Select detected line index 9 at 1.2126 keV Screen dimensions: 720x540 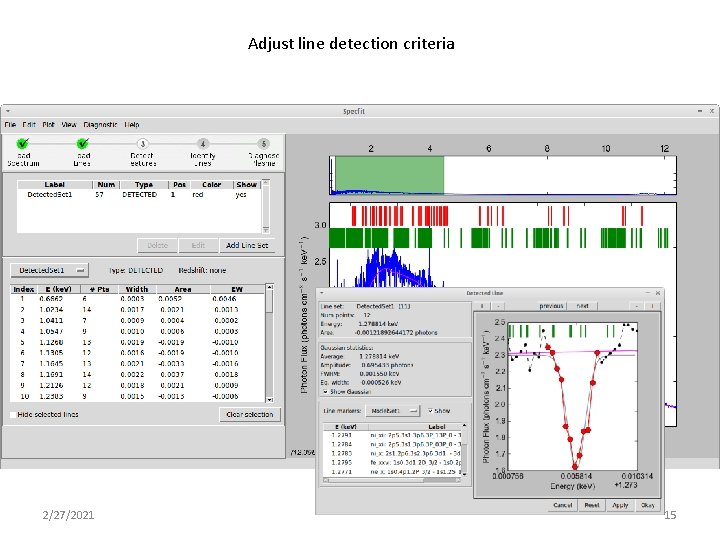point(137,385)
